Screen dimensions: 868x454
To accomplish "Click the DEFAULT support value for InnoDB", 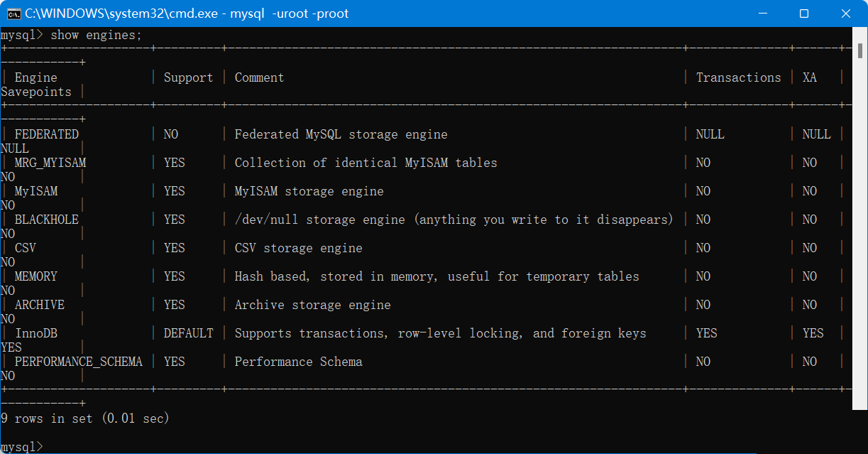I will coord(188,333).
